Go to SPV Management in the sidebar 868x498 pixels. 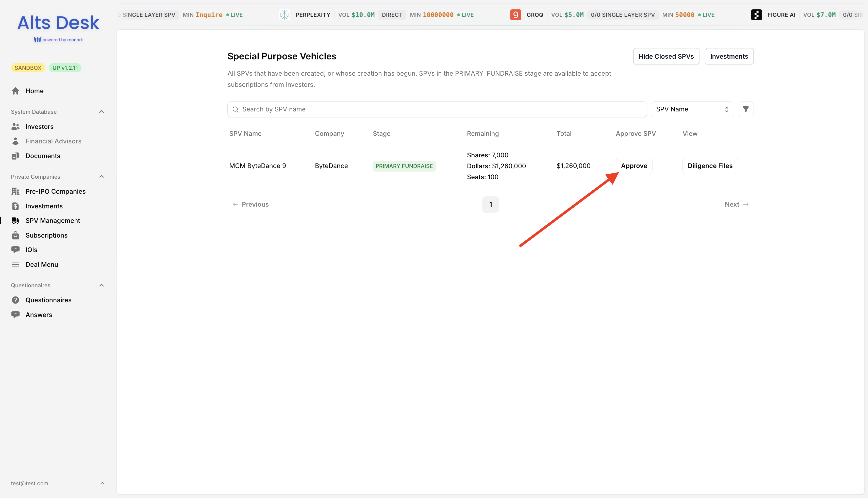coord(53,221)
